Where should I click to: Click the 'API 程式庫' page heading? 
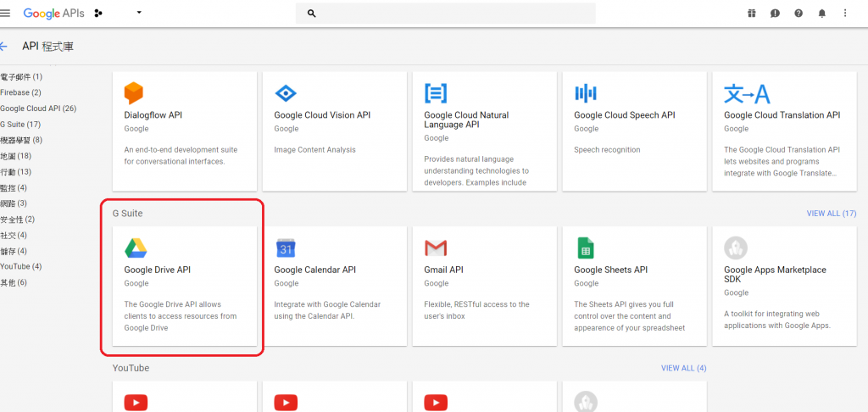pyautogui.click(x=47, y=47)
